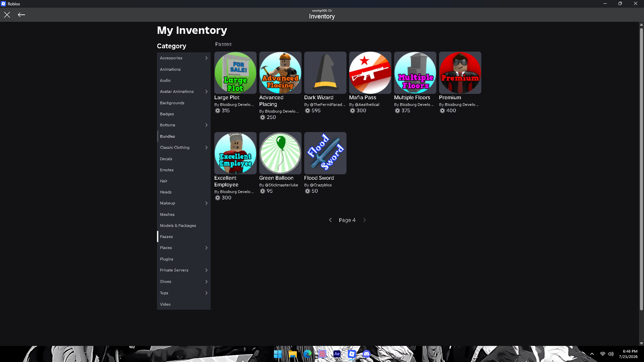Open Discord from the taskbar
This screenshot has width=644, height=362.
pos(367,354)
